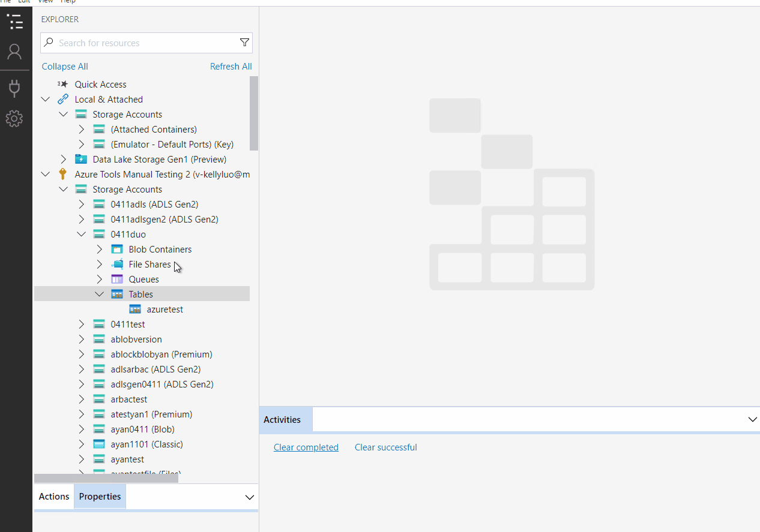Click Storage Accounts icon under Local & Attached
This screenshot has height=532, width=760.
pos(80,115)
